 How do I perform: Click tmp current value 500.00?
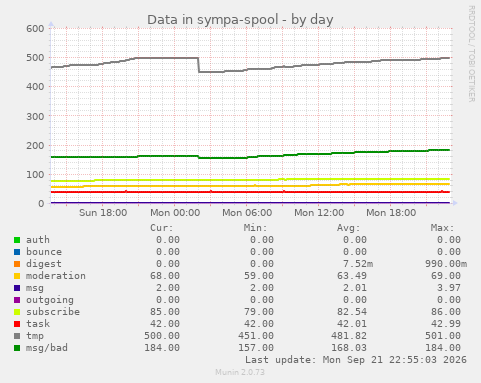tap(162, 336)
